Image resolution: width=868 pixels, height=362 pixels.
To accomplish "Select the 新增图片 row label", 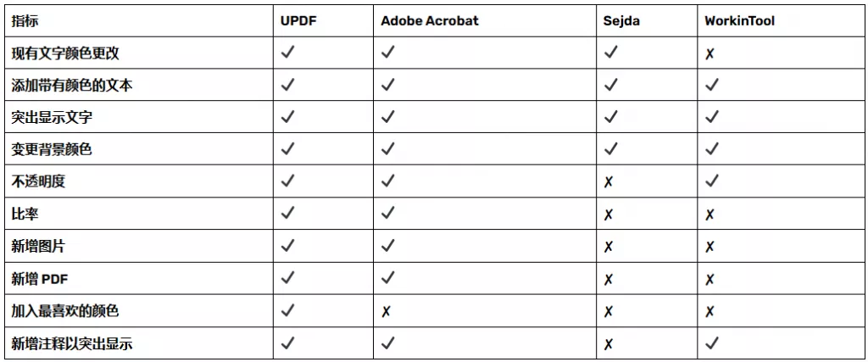I will point(37,247).
